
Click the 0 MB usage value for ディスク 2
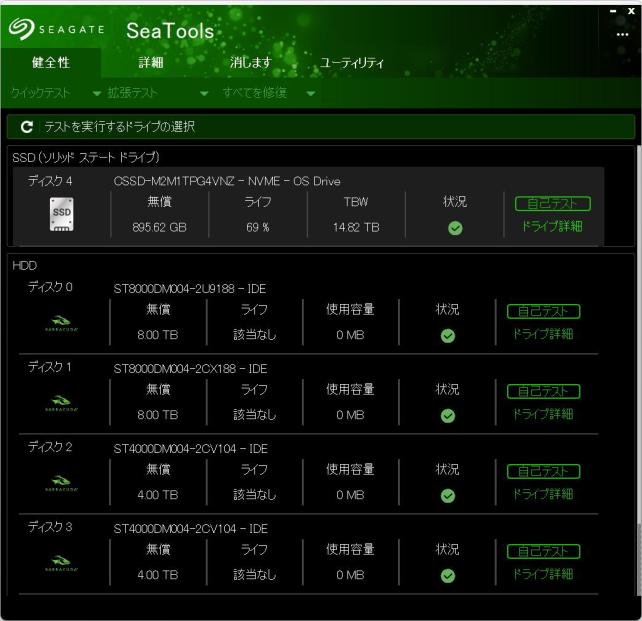350,495
